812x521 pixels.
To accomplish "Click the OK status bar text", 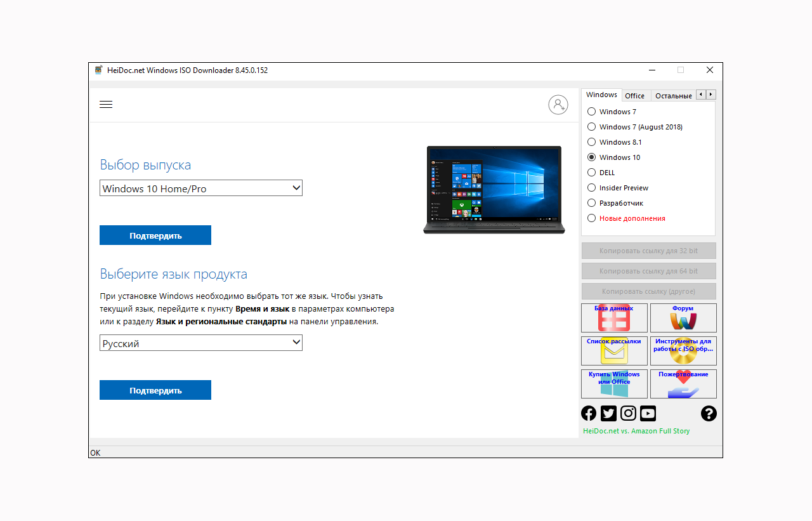I will (x=95, y=453).
